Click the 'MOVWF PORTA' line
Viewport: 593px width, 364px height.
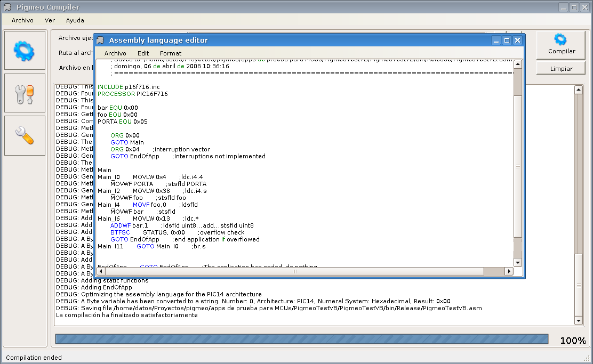(158, 184)
